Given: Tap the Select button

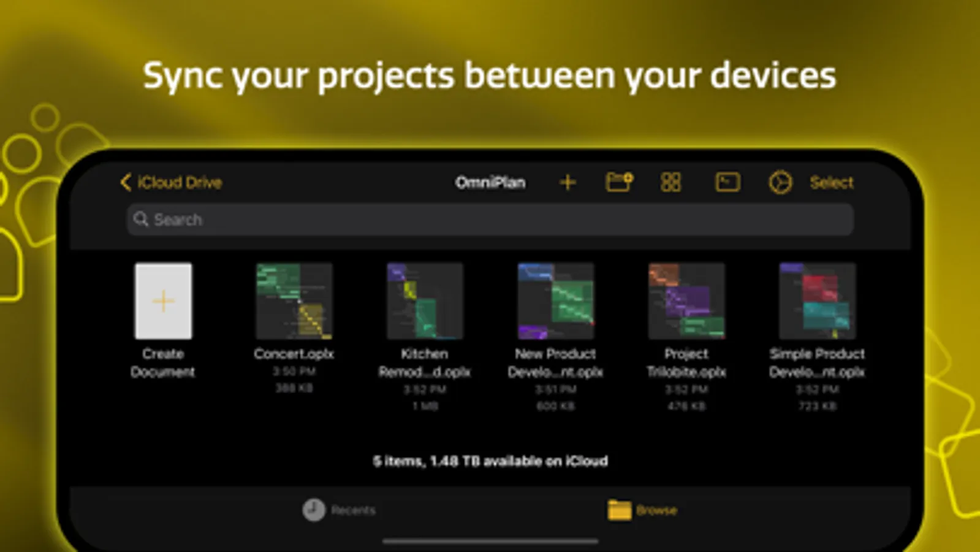Looking at the screenshot, I should pyautogui.click(x=832, y=182).
